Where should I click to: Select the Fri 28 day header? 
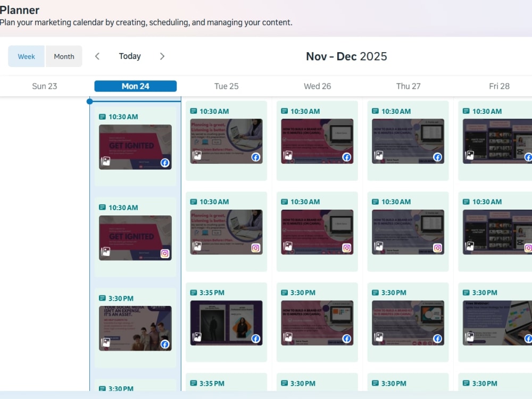pyautogui.click(x=499, y=86)
